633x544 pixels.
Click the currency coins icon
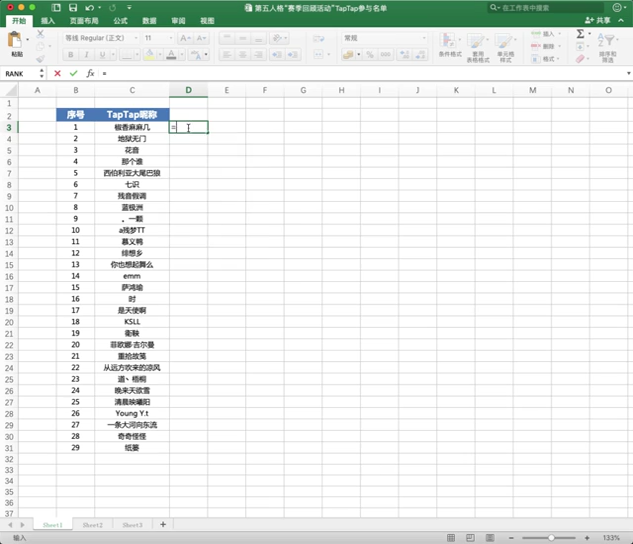click(x=348, y=54)
